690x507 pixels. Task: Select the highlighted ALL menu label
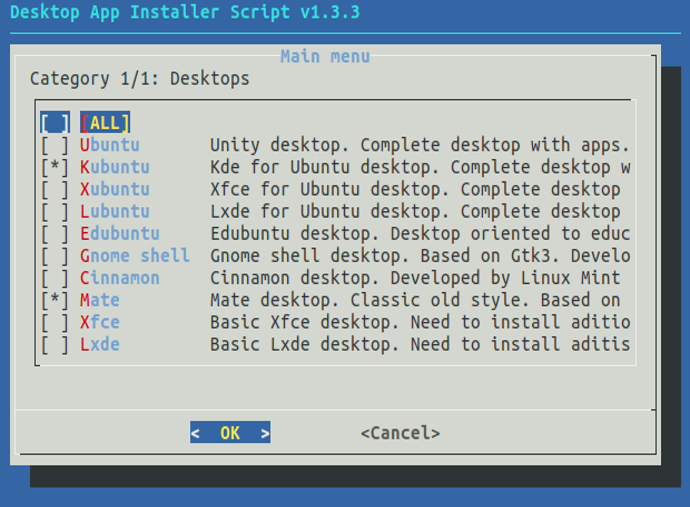pos(105,123)
